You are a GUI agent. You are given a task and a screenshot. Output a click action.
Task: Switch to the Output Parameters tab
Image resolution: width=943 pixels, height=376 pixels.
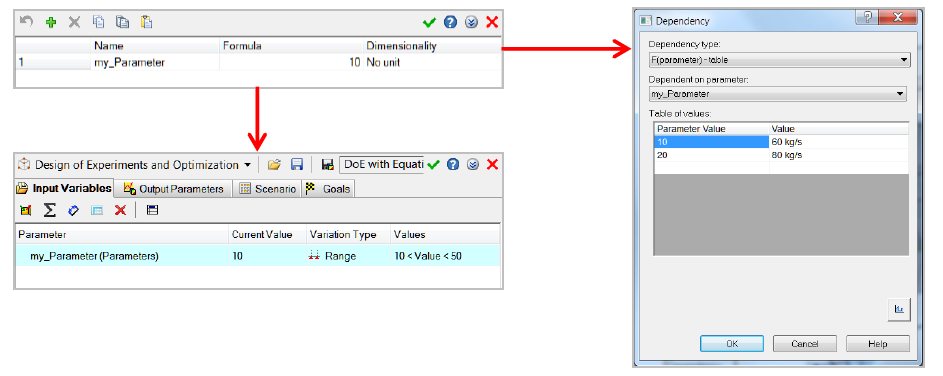(x=174, y=188)
